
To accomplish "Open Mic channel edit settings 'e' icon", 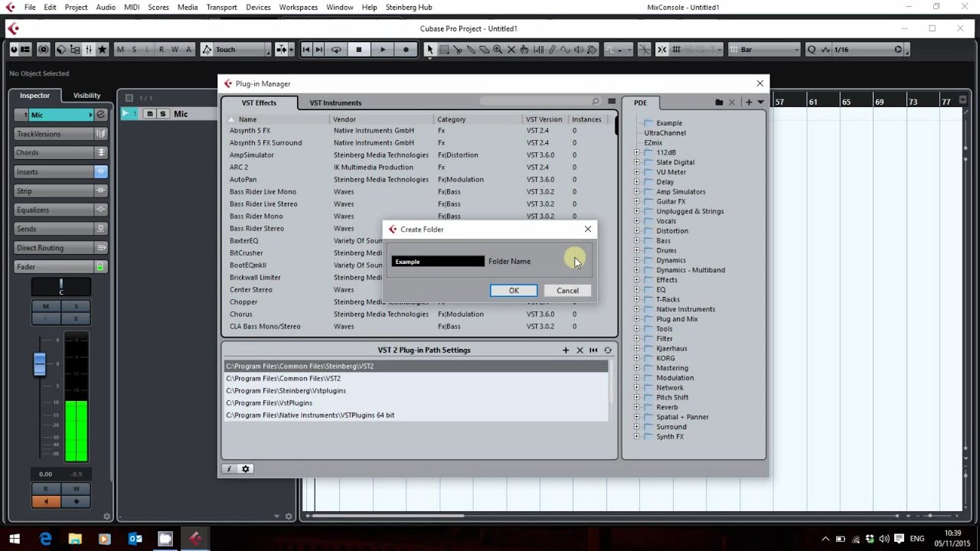I will [100, 115].
